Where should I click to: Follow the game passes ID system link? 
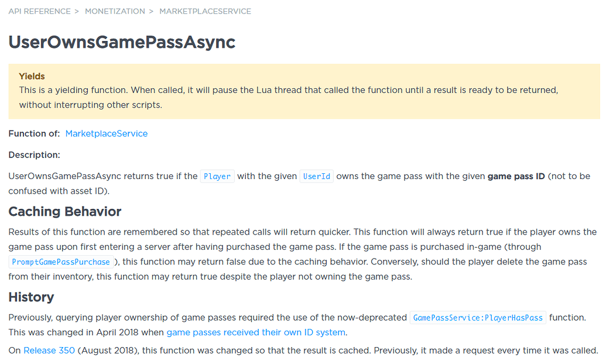coord(255,332)
